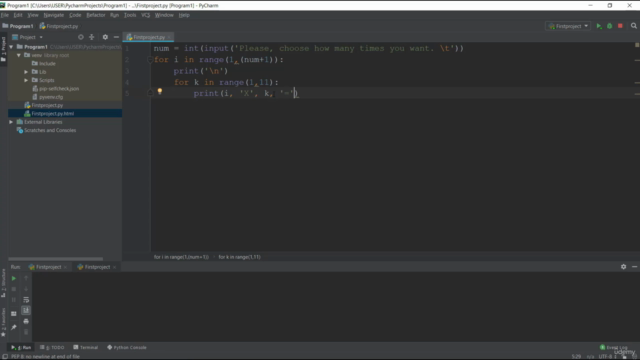Collapse the venv library root folder
This screenshot has width=640, height=360.
[x=19, y=55]
